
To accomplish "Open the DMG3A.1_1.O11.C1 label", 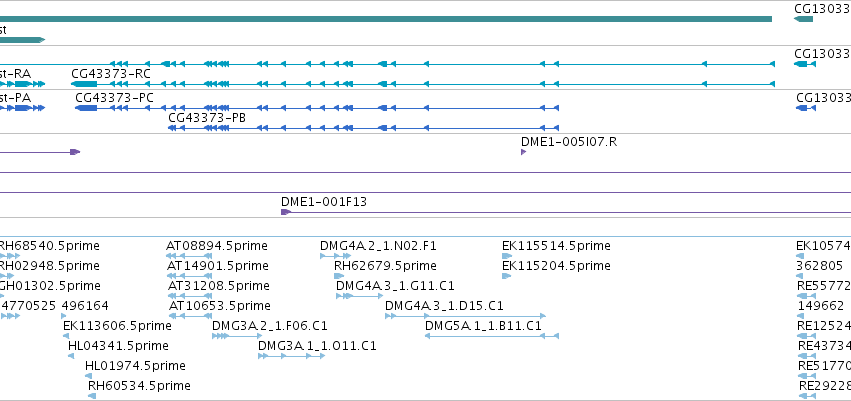I will tap(317, 346).
